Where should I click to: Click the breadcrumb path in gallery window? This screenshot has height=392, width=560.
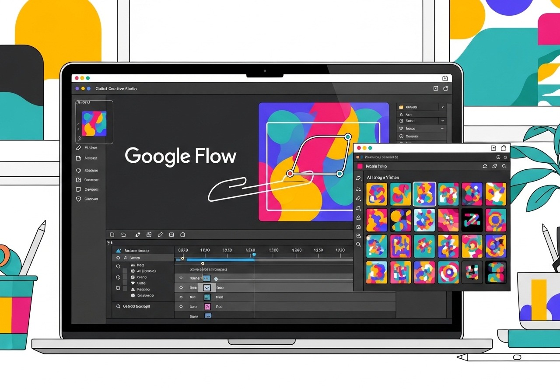[x=381, y=157]
